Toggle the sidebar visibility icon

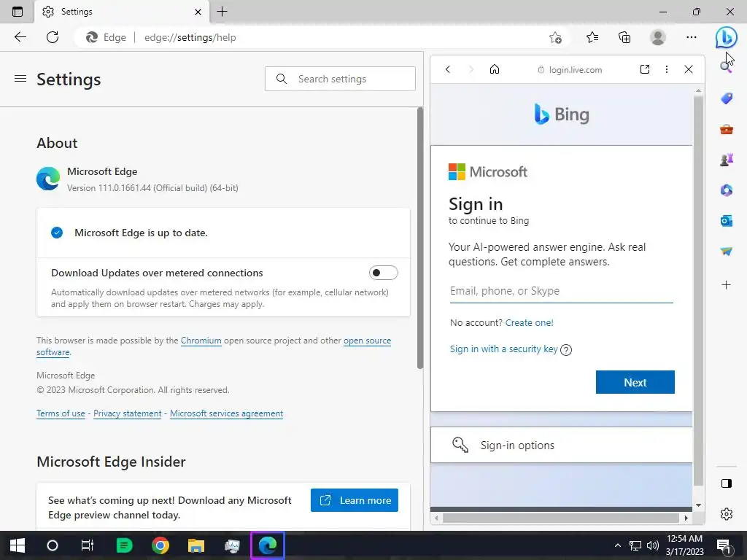click(726, 483)
